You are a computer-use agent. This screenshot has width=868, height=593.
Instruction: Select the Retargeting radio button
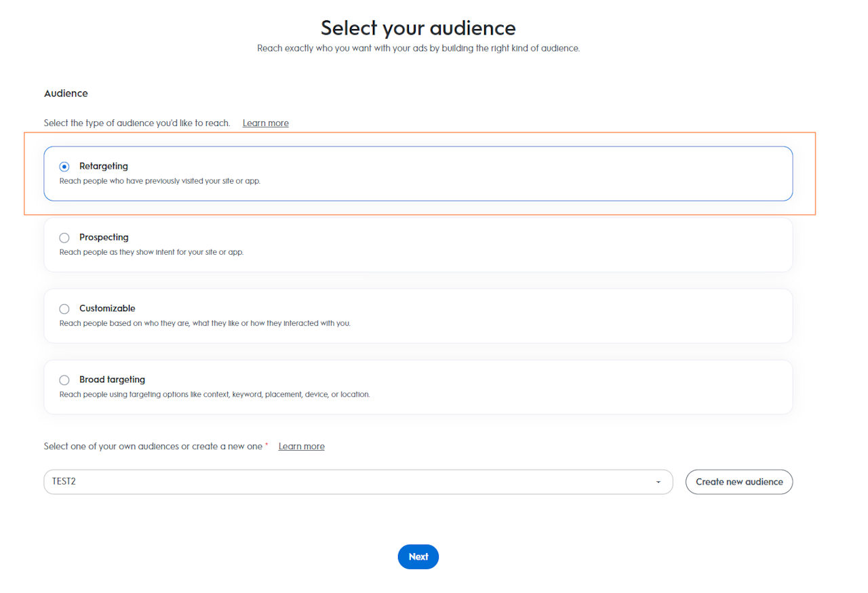64,167
